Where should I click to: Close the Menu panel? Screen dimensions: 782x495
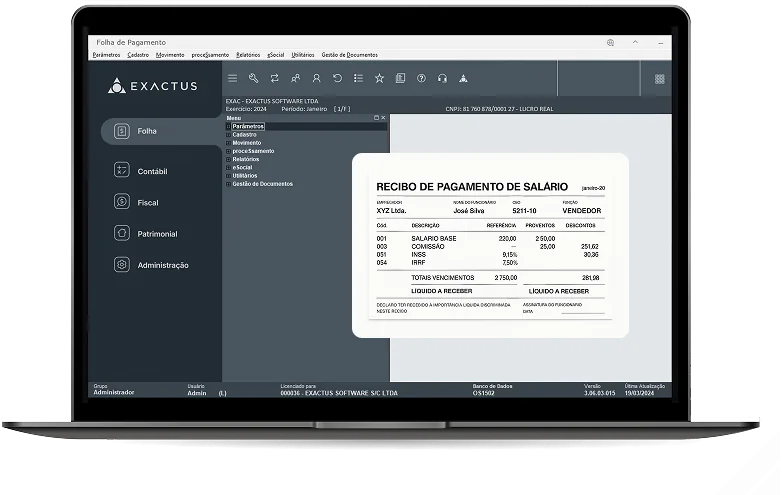383,118
